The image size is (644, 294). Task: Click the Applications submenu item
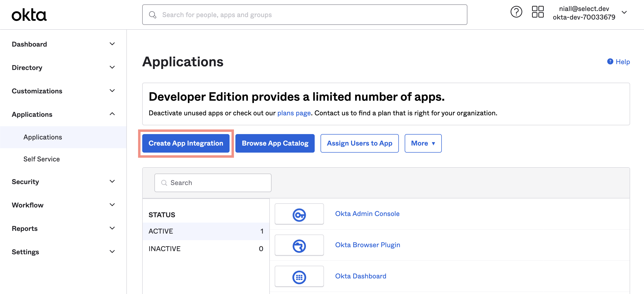tap(42, 136)
